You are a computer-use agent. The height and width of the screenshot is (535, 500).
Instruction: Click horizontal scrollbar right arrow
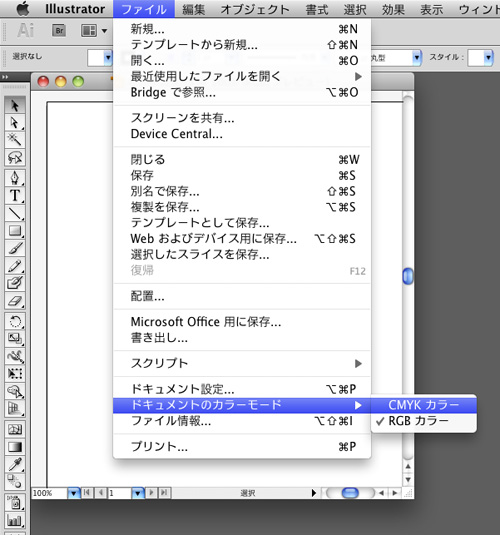click(395, 493)
